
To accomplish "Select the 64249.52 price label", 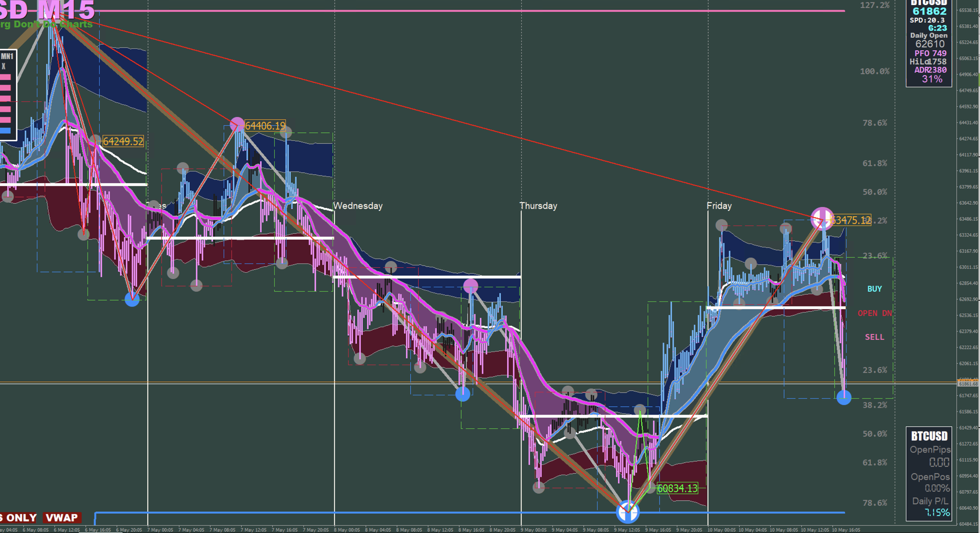I will point(123,141).
